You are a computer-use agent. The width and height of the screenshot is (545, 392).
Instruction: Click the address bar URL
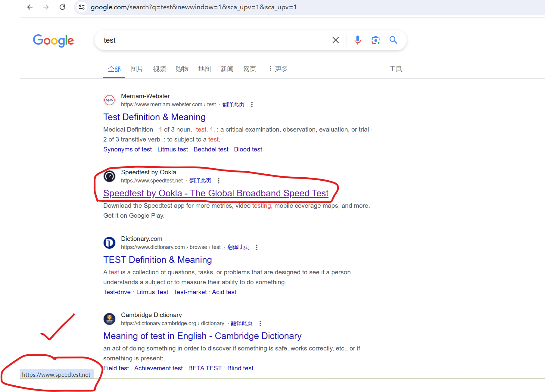click(x=194, y=7)
